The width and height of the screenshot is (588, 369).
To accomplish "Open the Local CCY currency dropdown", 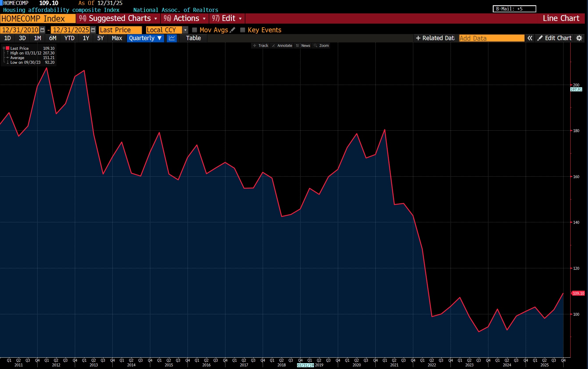I will point(185,30).
